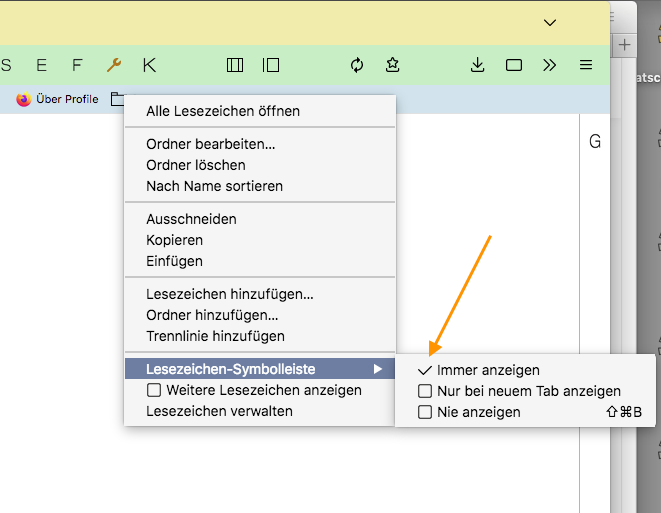Screen dimensions: 661x513
Task: Click the wrench icon in the toolbar
Action: 114,65
